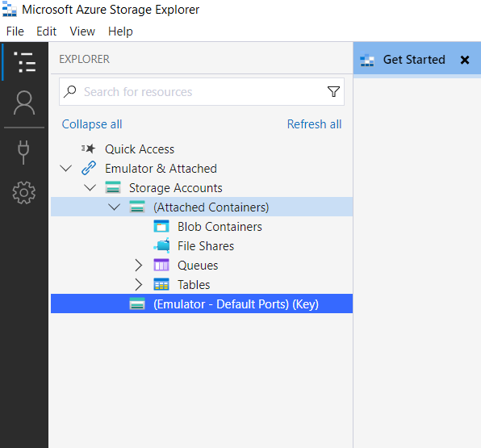Click the Get Started tab logo icon
The height and width of the screenshot is (448, 481).
pyautogui.click(x=367, y=60)
